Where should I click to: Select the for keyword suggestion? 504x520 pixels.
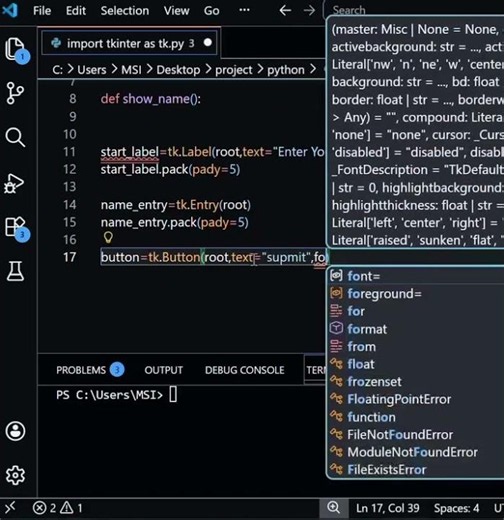click(415, 311)
